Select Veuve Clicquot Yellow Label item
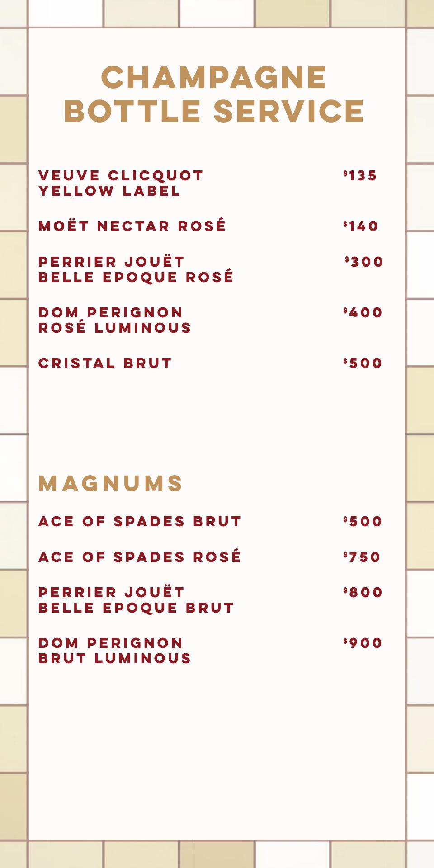The width and height of the screenshot is (434, 868). click(121, 183)
